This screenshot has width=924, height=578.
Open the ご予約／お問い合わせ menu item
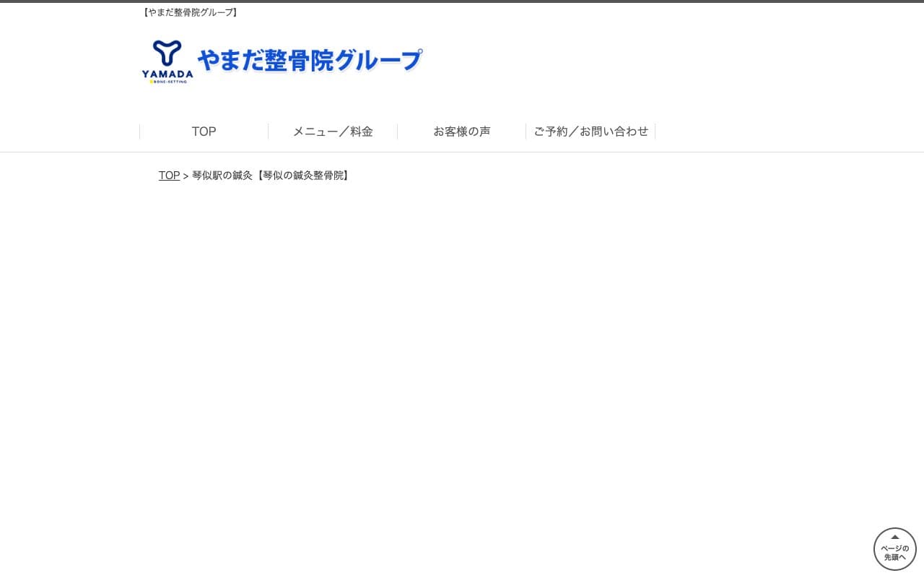(x=590, y=131)
